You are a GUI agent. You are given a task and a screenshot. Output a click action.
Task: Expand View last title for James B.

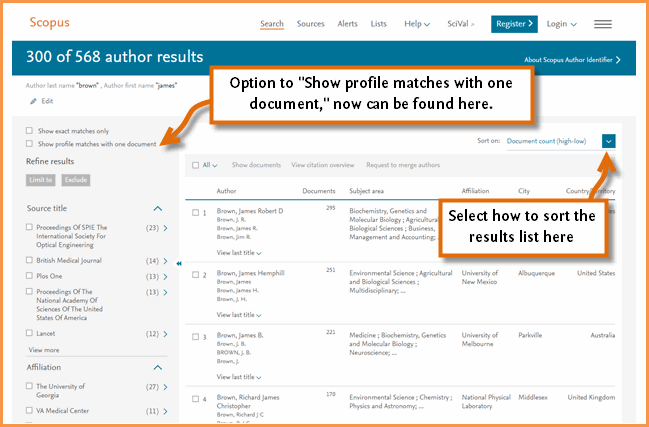tap(239, 377)
